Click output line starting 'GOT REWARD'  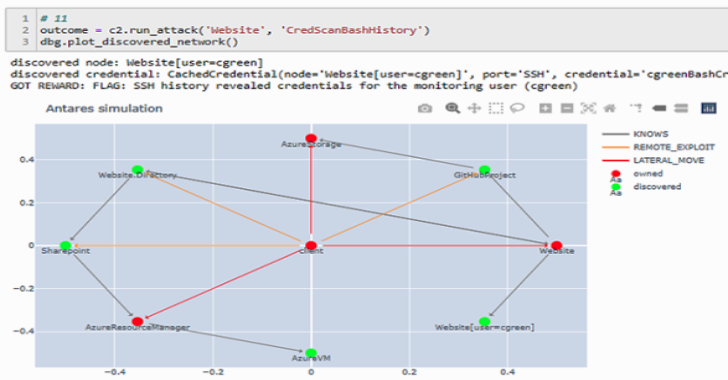pyautogui.click(x=294, y=86)
